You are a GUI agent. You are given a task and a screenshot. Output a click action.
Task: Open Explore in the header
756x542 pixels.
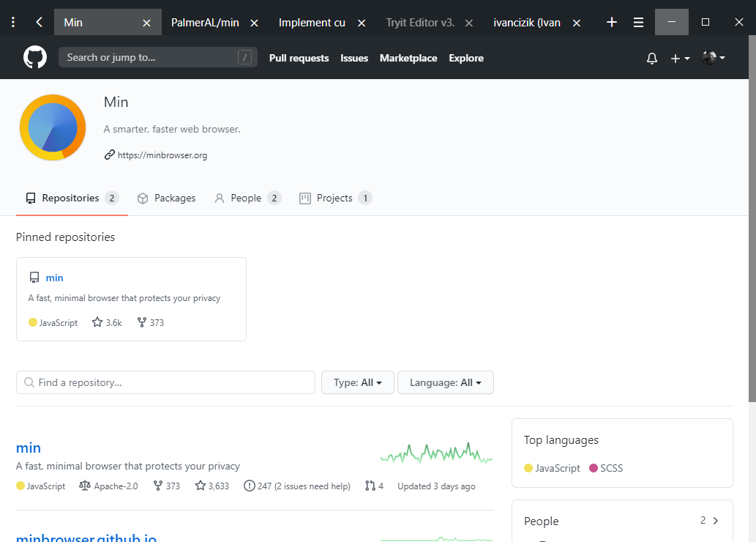coord(466,58)
